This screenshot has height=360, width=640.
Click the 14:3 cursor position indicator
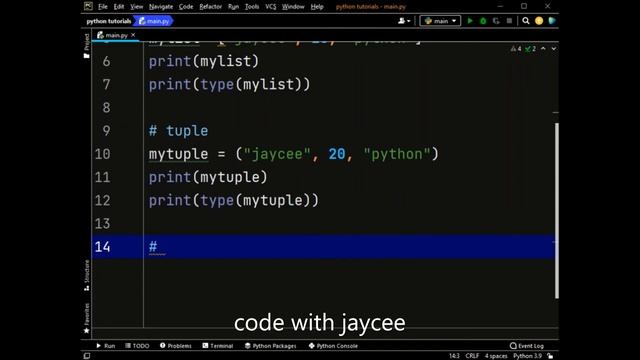click(454, 356)
